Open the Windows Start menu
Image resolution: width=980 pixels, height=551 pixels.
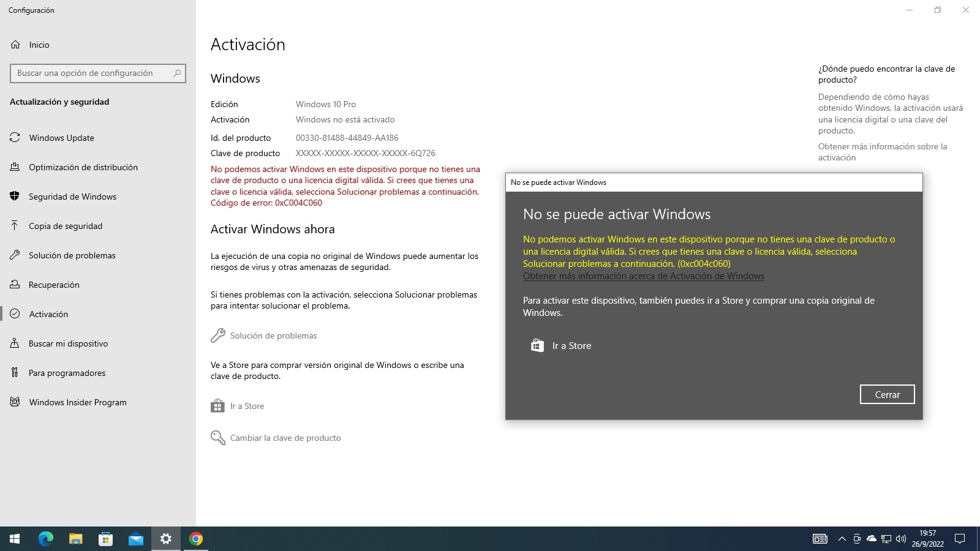pyautogui.click(x=15, y=539)
